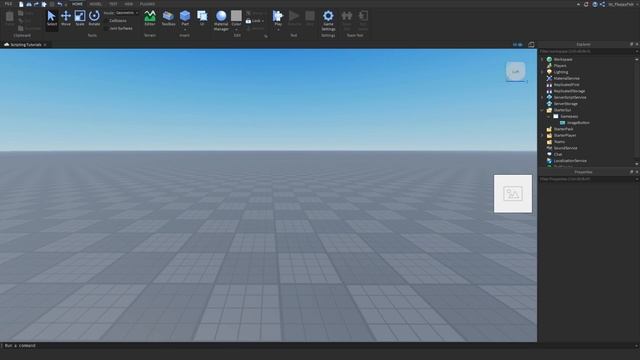This screenshot has height=360, width=640.
Task: Switch to the PLUGINS ribbon tab
Action: [147, 4]
